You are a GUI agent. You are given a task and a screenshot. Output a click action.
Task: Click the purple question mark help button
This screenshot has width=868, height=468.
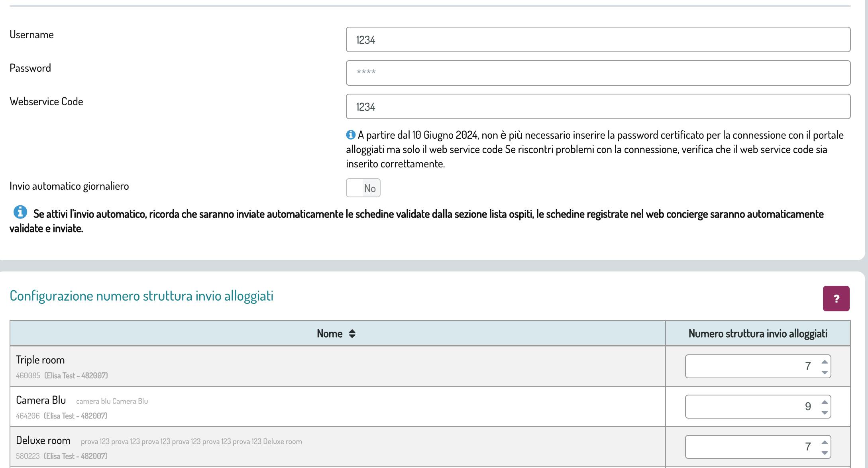(836, 298)
